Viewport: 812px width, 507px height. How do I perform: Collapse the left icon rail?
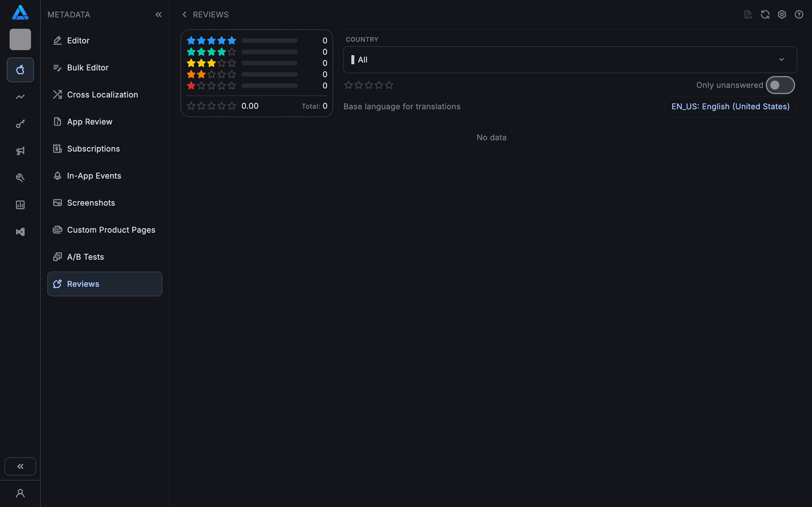pyautogui.click(x=20, y=466)
